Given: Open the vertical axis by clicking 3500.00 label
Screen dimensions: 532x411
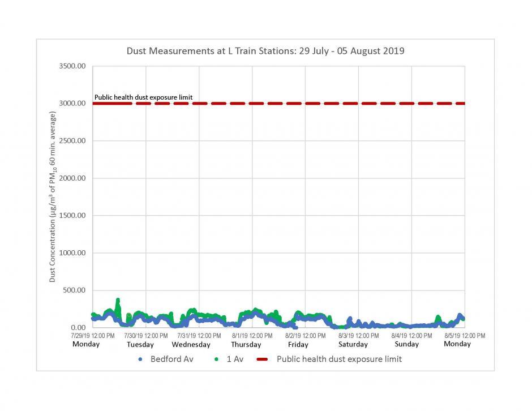Looking at the screenshot, I should coord(73,65).
